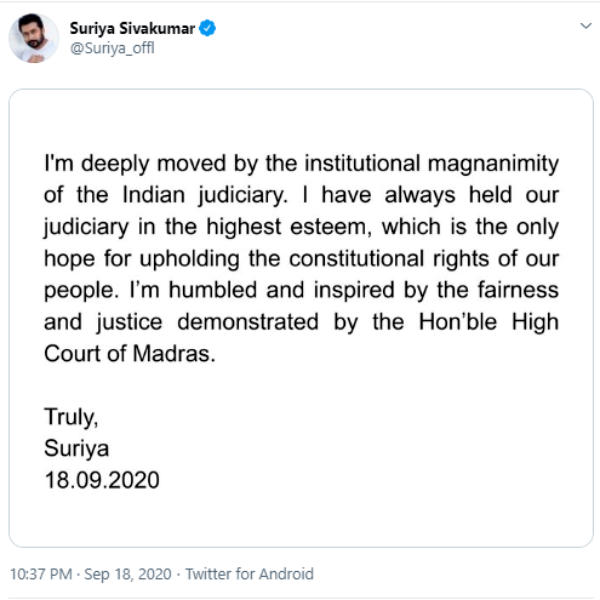Screen dimensions: 600x600
Task: Select the 18.09.2020 date in the statement
Action: 102,480
